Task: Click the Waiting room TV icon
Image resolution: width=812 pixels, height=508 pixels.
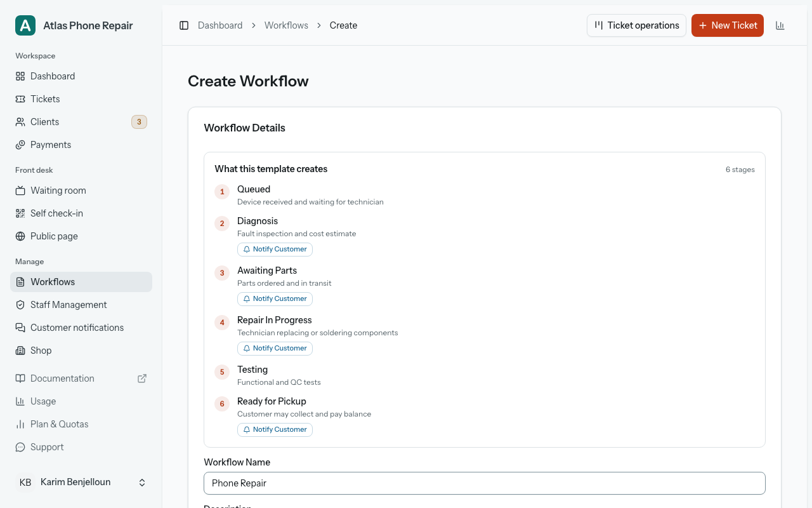Action: tap(20, 190)
